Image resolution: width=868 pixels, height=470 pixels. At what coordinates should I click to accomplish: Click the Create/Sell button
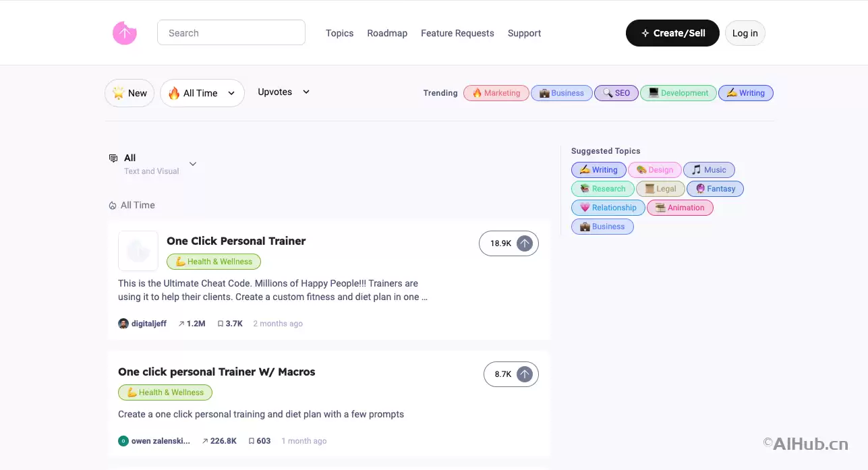[672, 33]
